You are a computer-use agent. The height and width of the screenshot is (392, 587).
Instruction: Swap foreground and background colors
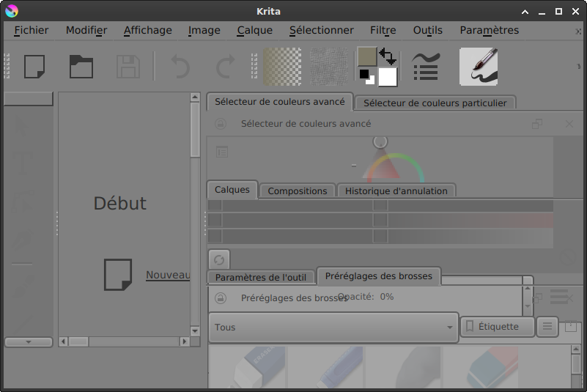click(388, 56)
